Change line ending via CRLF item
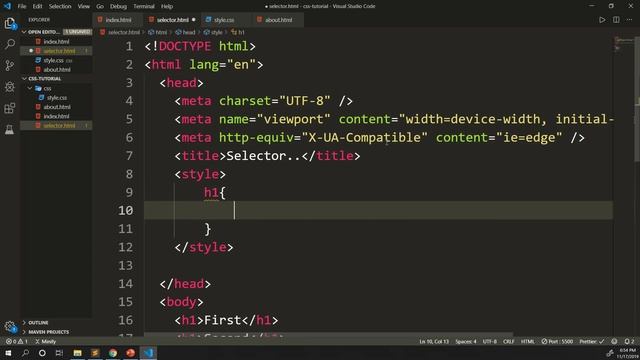Viewport: 640px width, 360px height. (x=509, y=341)
